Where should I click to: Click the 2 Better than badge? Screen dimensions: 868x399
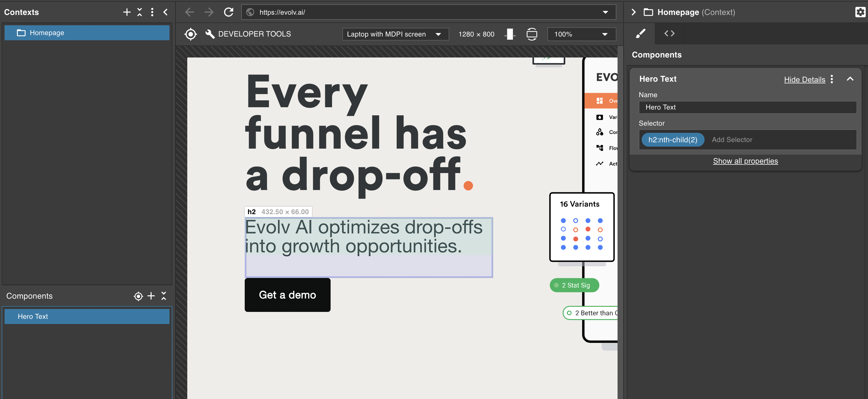coord(590,313)
